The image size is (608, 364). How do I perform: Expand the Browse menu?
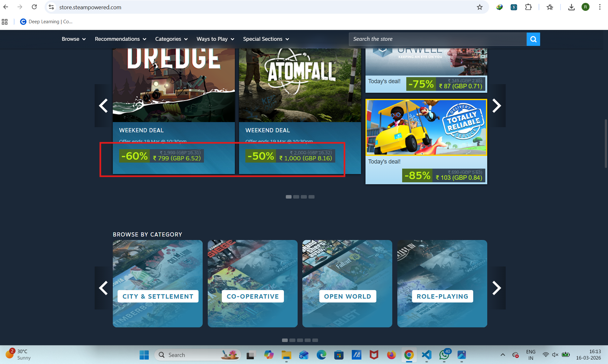tap(74, 39)
